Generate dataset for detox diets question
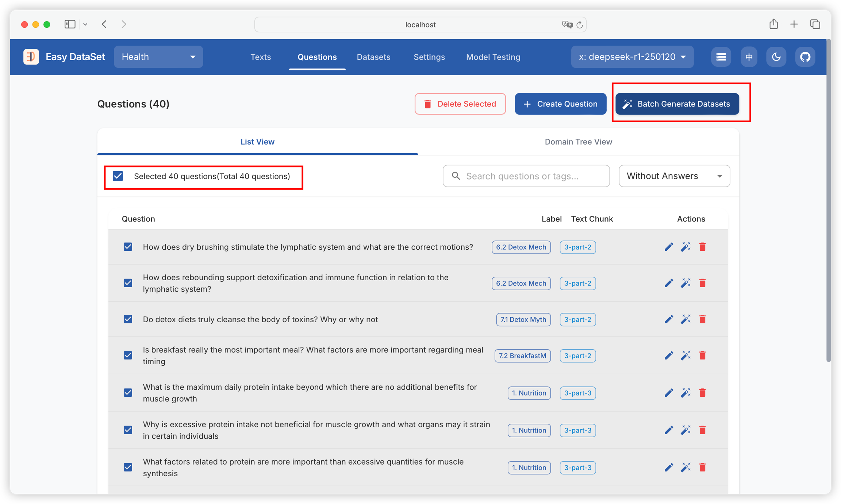Image resolution: width=841 pixels, height=504 pixels. coord(686,319)
